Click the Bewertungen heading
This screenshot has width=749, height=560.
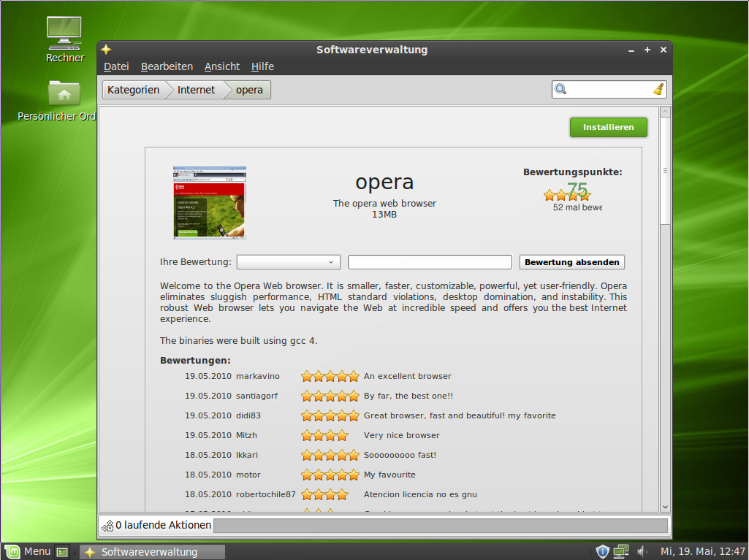click(195, 361)
